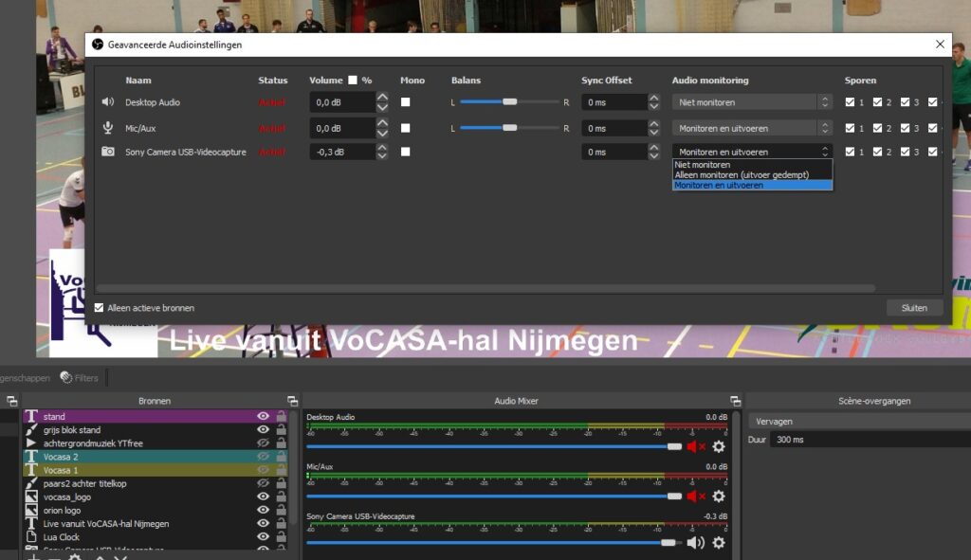The image size is (971, 560).
Task: Pop out the Audio Mixer dock
Action: point(735,401)
